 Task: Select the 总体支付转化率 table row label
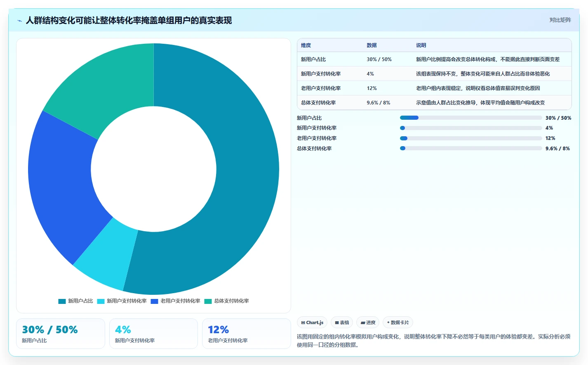318,103
